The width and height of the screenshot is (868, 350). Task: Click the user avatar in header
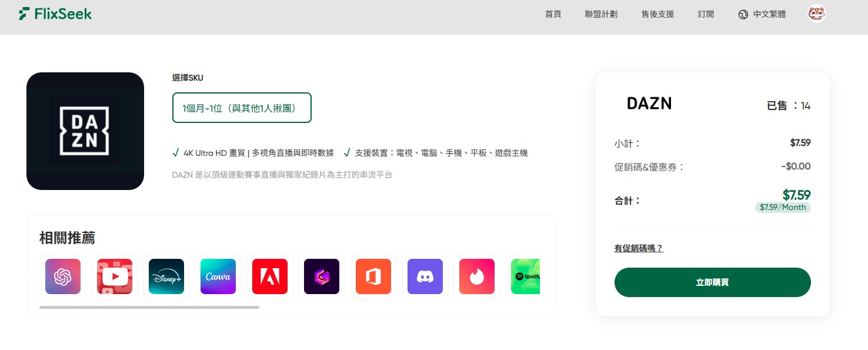pyautogui.click(x=817, y=14)
